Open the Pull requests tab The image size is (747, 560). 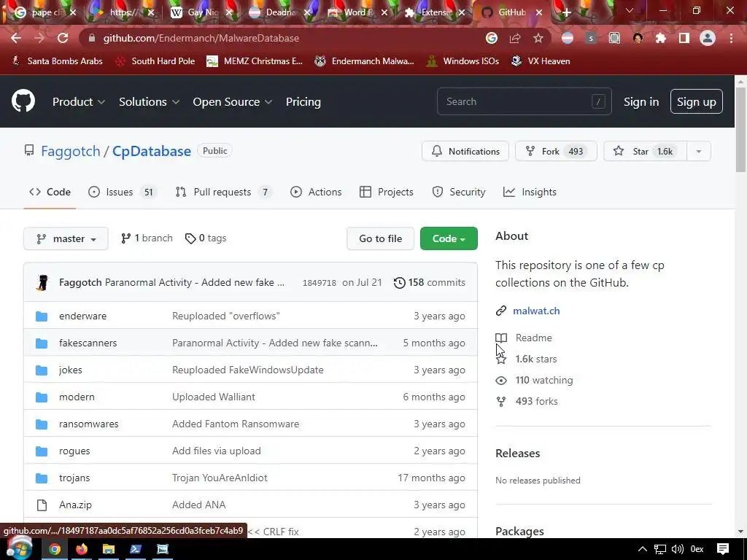tap(223, 192)
